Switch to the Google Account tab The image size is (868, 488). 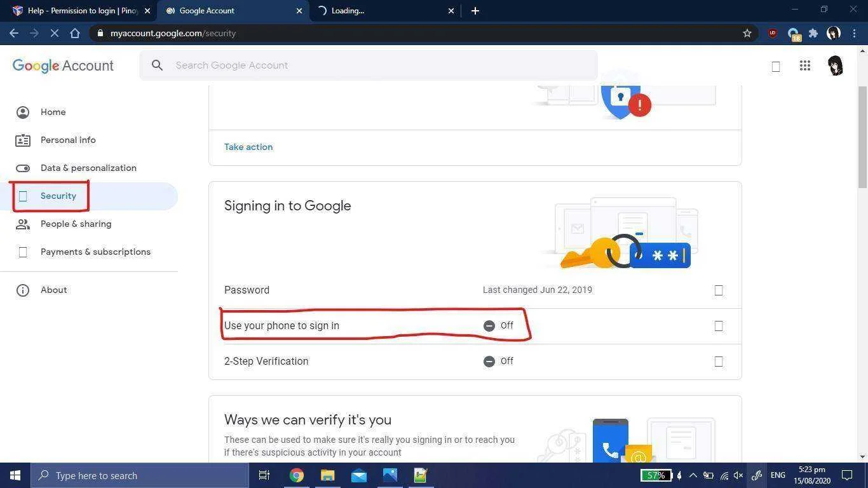(233, 11)
